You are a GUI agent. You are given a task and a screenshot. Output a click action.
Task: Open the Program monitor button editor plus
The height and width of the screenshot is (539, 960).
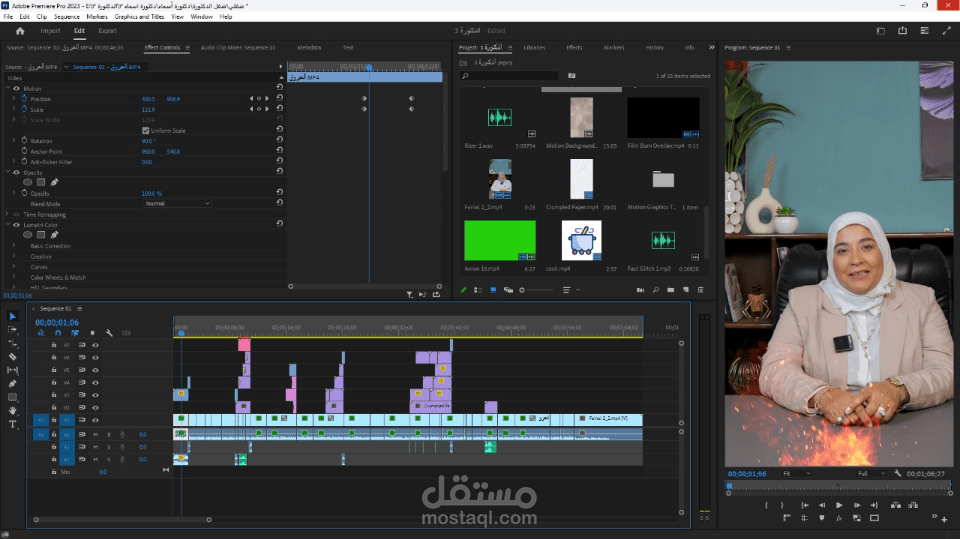(945, 519)
